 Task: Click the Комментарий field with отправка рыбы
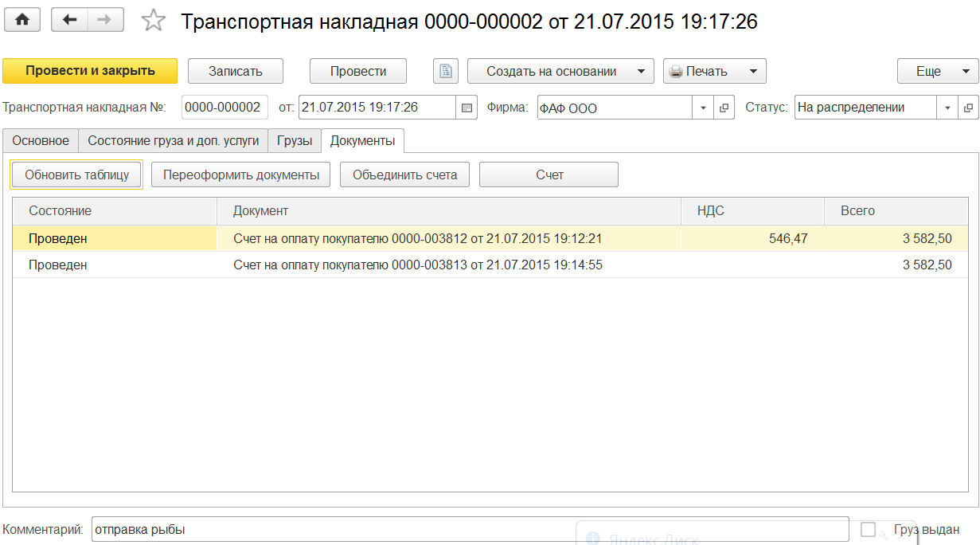[x=470, y=529]
